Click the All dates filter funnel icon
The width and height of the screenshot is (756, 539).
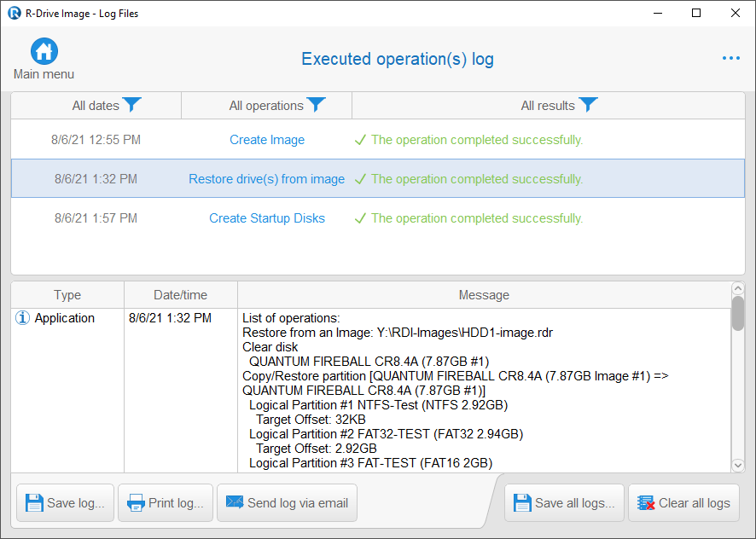point(131,105)
